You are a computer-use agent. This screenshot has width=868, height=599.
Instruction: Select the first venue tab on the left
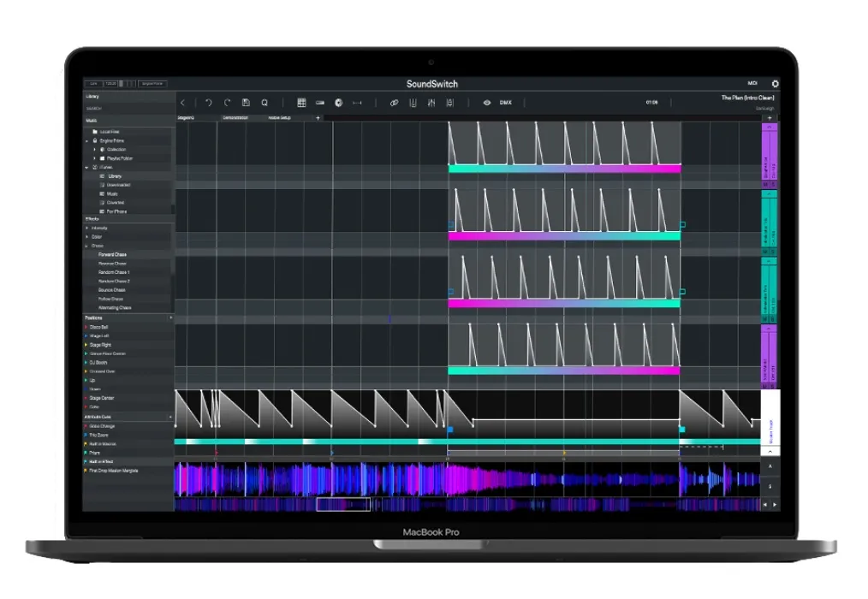coord(186,118)
